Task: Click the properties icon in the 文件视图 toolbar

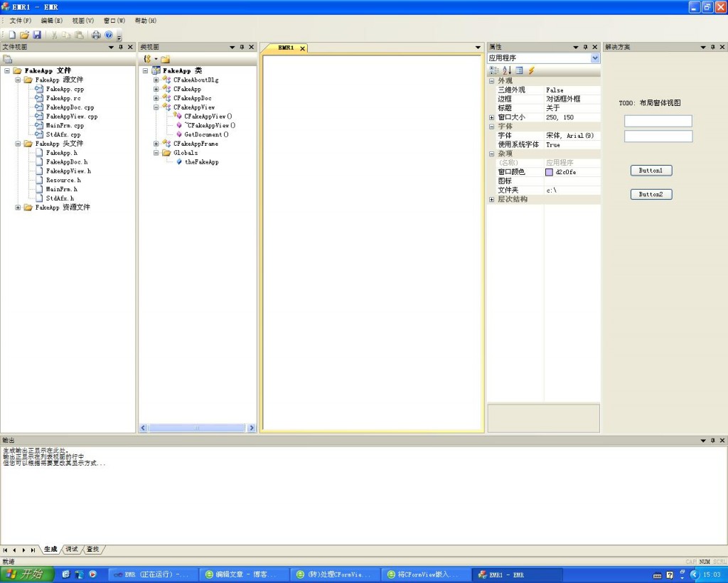Action: (7, 59)
